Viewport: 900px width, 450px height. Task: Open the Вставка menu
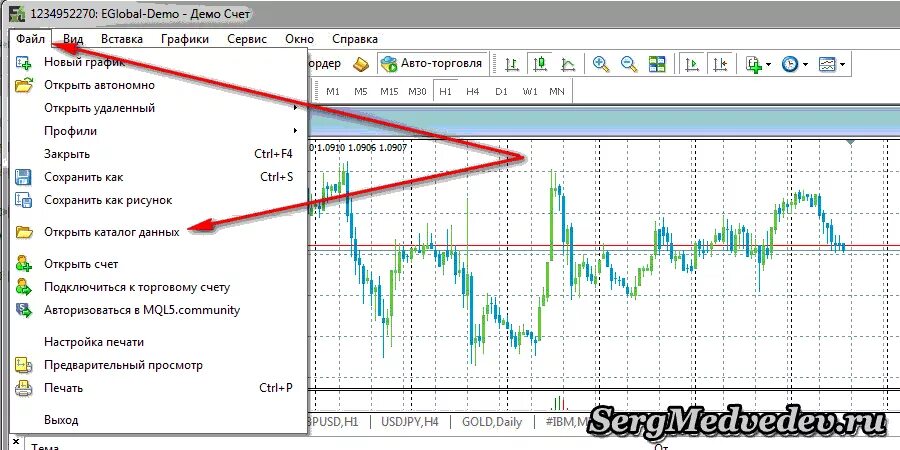tap(122, 39)
